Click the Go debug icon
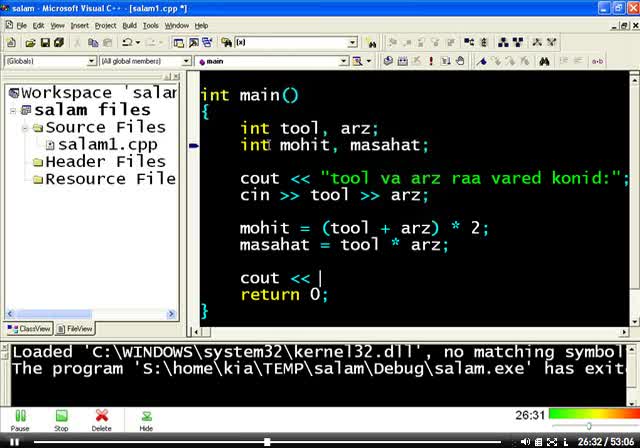Viewport: 640px width, 448px height. pyautogui.click(x=445, y=61)
